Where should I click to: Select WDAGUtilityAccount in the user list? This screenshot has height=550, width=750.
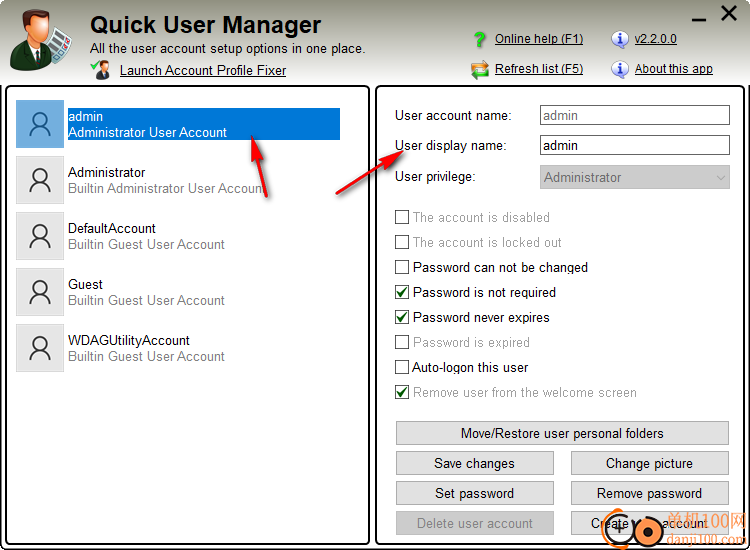pos(129,340)
